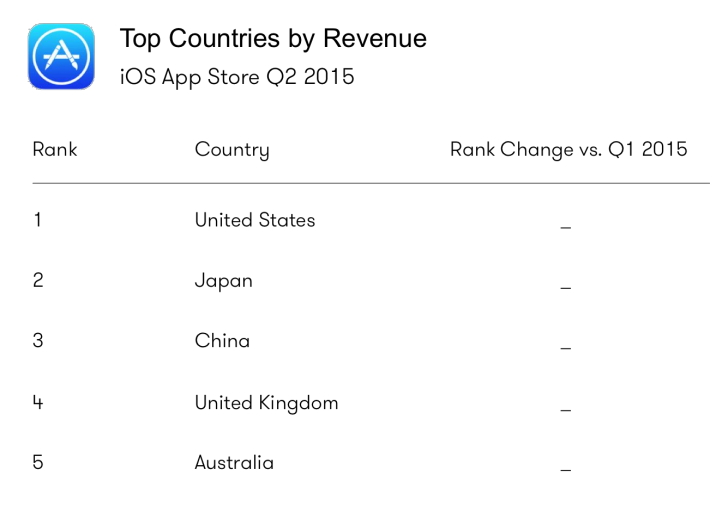The image size is (726, 512).
Task: Click the China row country name
Action: 222,341
